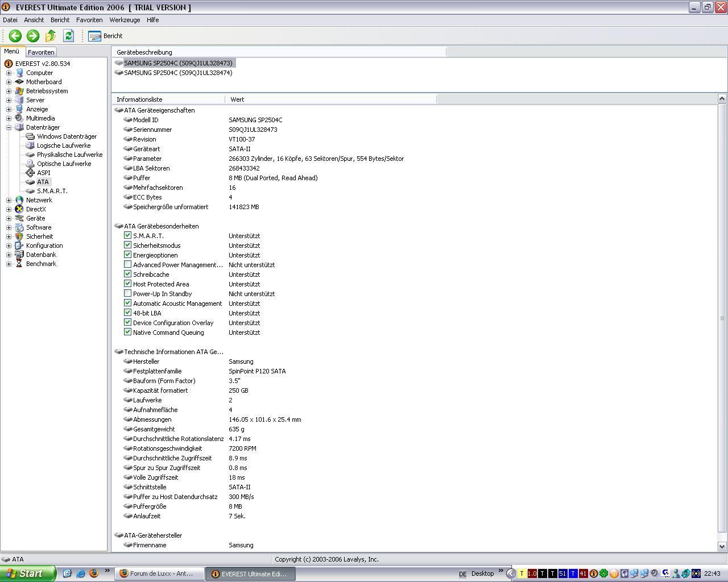
Task: Expand the Konfiguration tree node
Action: point(9,246)
